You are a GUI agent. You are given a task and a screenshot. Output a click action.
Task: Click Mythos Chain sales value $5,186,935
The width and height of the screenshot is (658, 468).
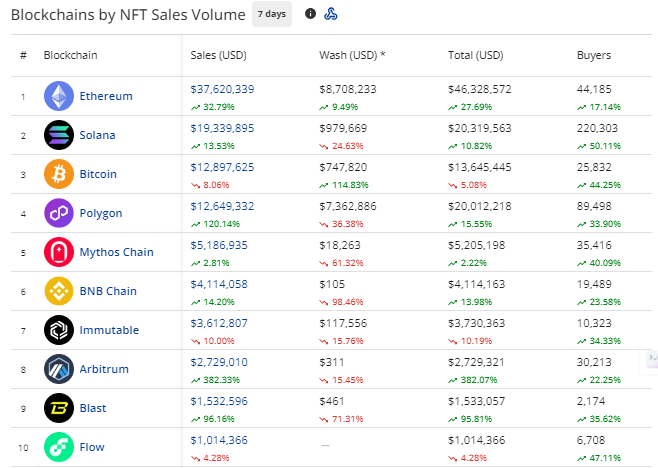click(x=219, y=245)
